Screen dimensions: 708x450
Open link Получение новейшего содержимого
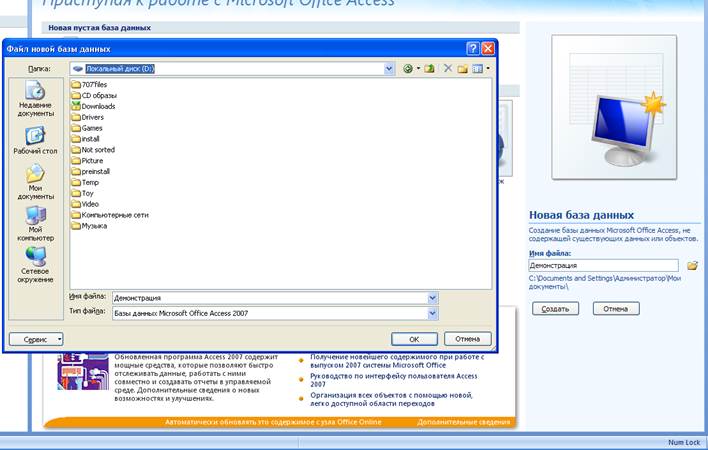coord(397,361)
